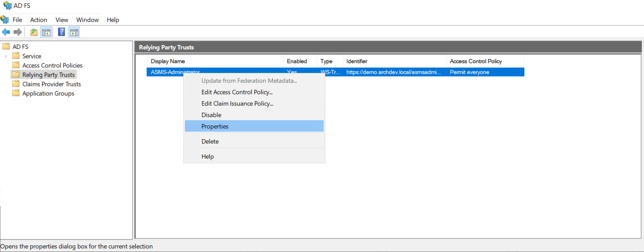Expand the Service node chevron
The image size is (644, 252).
5,56
